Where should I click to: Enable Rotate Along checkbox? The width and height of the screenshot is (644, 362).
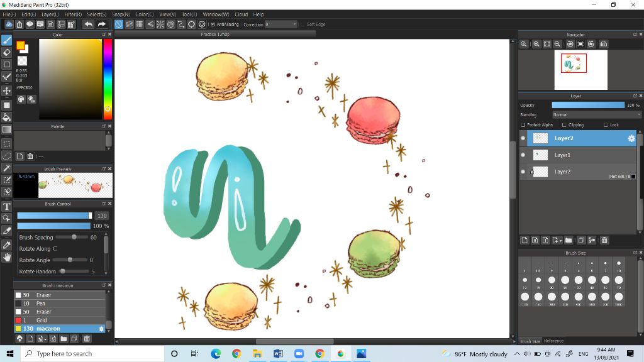(x=55, y=248)
